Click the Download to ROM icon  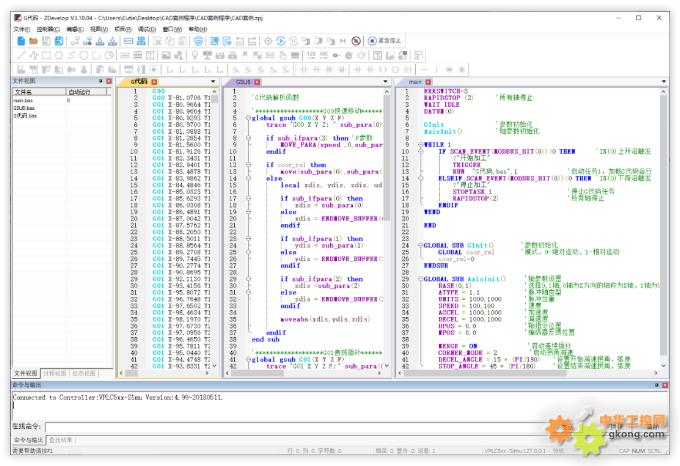tap(112, 41)
